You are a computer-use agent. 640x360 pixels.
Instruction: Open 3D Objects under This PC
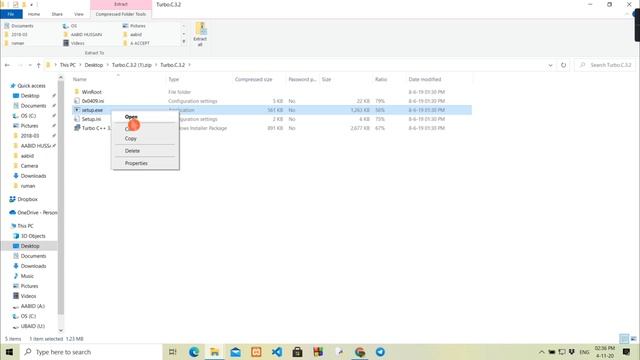point(33,236)
